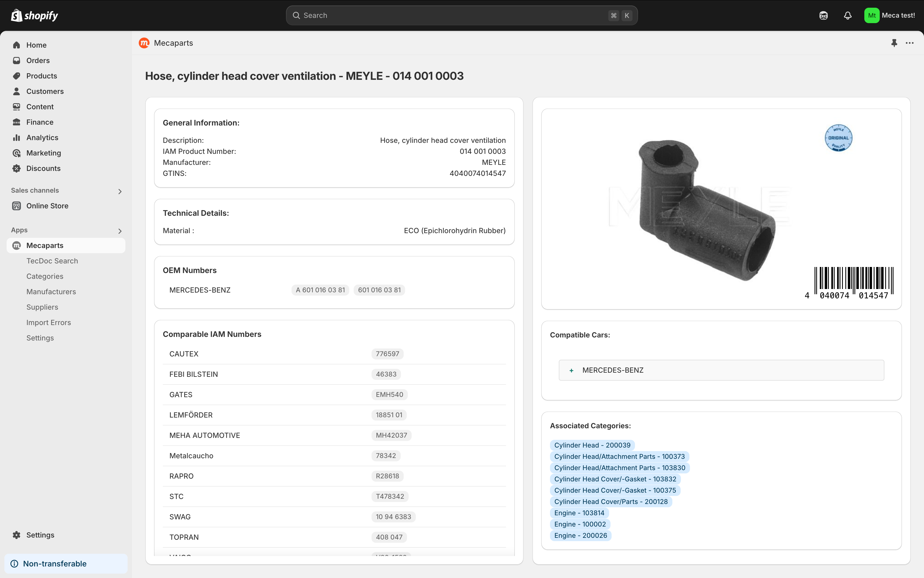924x578 pixels.
Task: Expand the Apps section chevron
Action: [x=120, y=231]
